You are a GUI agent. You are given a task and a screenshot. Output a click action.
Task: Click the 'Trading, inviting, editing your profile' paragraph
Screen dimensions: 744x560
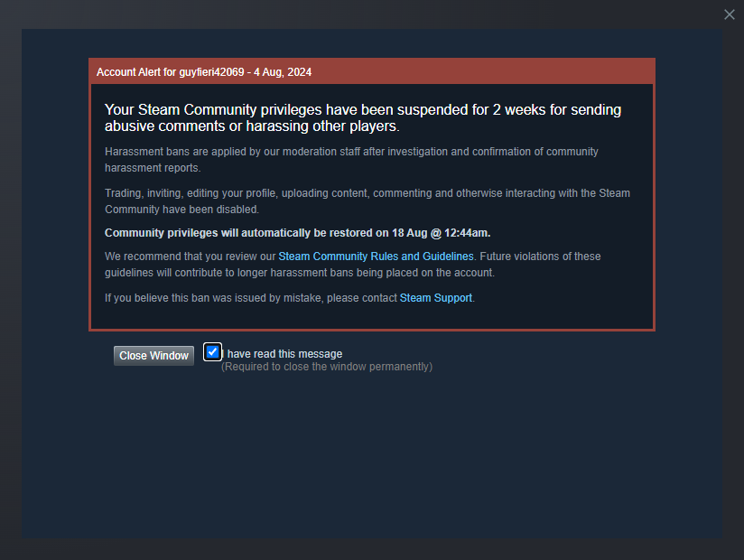(367, 201)
